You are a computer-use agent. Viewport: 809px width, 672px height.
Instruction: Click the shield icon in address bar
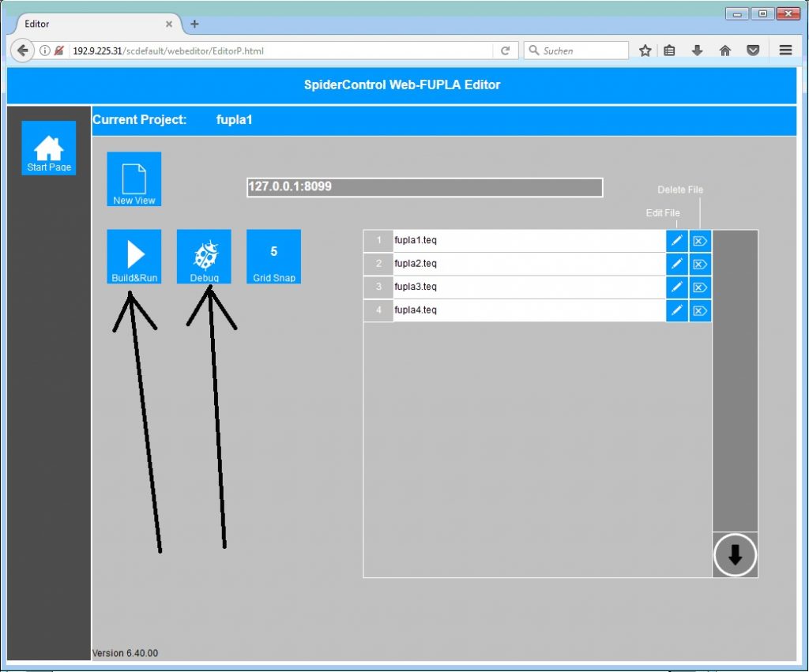point(57,50)
